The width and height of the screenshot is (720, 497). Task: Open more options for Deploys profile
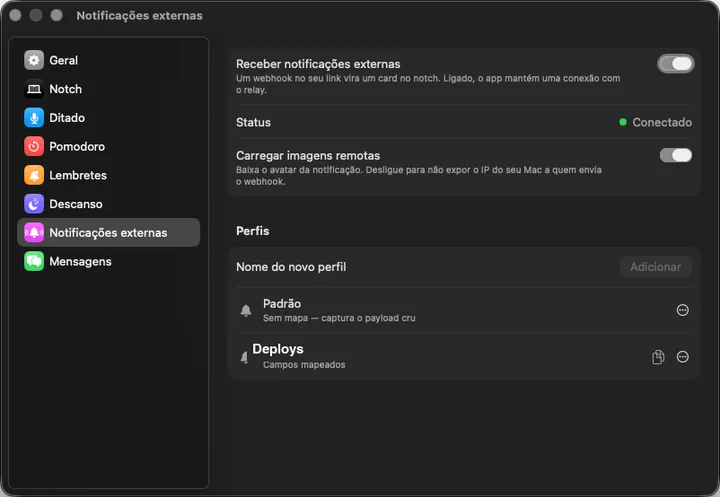[x=683, y=357]
